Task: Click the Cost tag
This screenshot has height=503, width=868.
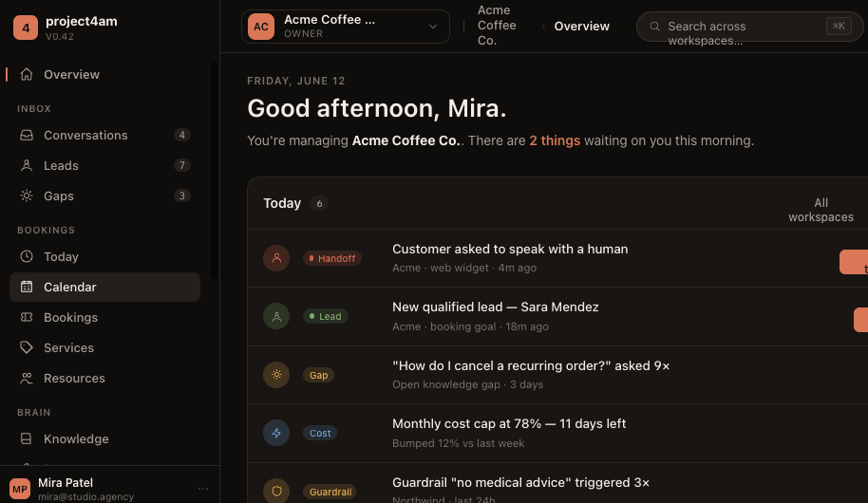Action: click(320, 433)
